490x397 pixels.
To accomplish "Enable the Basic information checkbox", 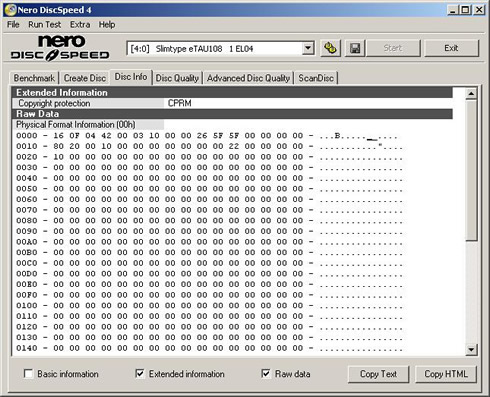I will [29, 374].
